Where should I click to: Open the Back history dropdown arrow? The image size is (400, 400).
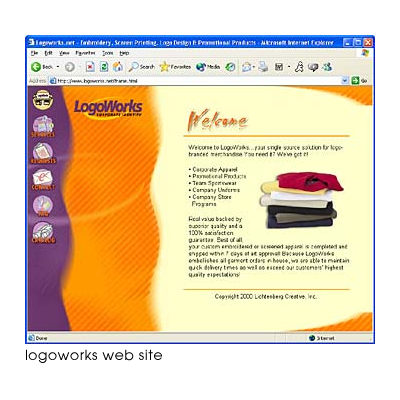click(x=58, y=67)
